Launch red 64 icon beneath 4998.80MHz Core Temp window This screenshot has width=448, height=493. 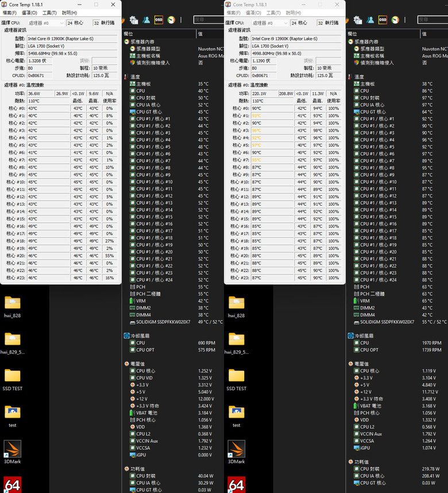[237, 485]
